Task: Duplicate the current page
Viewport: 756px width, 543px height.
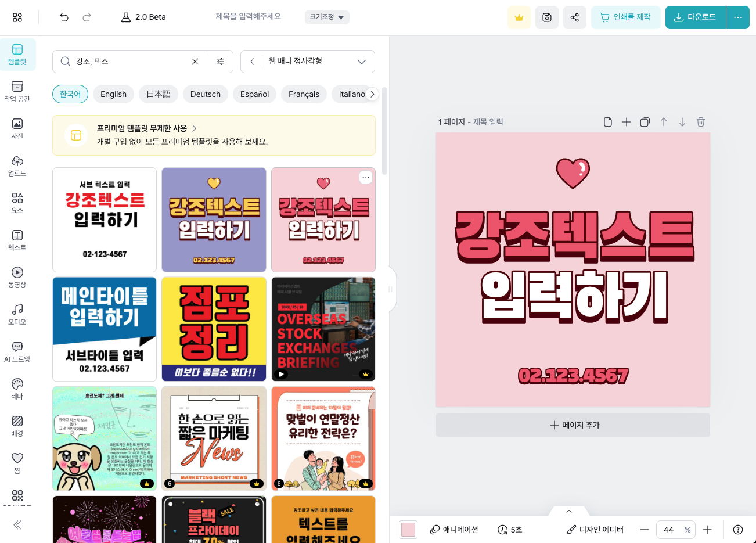Action: [x=645, y=122]
